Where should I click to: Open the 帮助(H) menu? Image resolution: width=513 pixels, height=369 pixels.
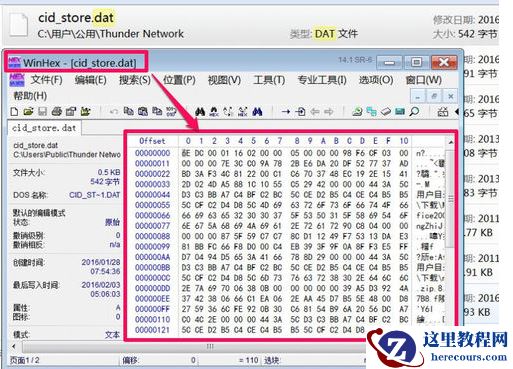point(30,96)
